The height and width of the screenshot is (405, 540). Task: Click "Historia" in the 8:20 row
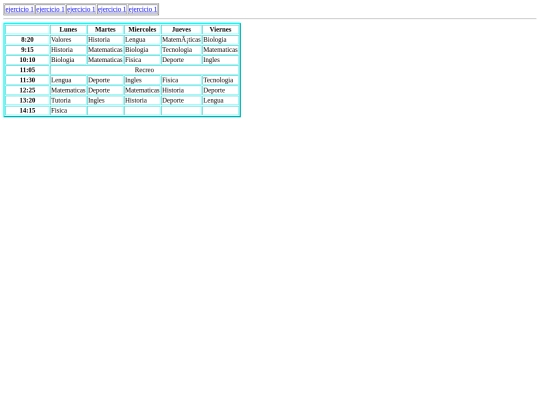[105, 40]
